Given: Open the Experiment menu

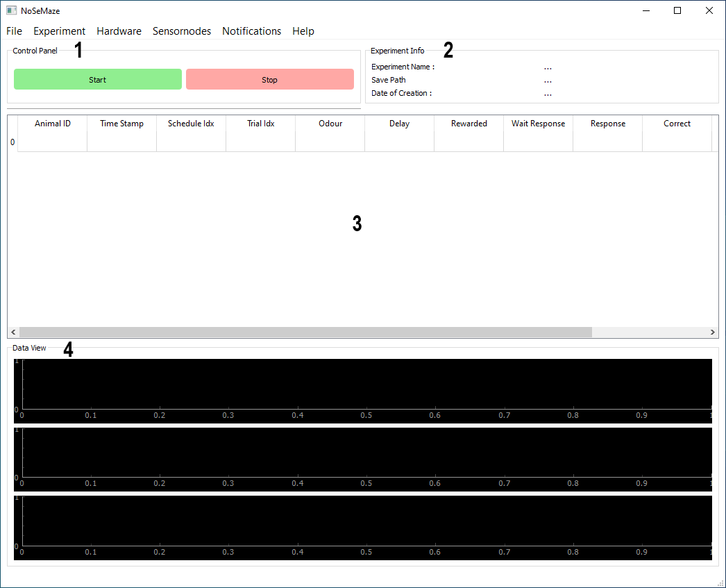Looking at the screenshot, I should [x=59, y=31].
